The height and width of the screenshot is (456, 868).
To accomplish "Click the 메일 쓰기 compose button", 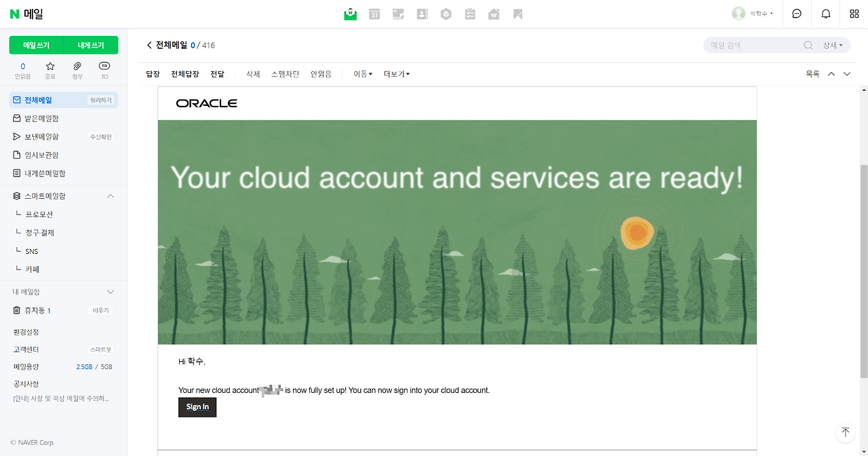I will [x=37, y=45].
